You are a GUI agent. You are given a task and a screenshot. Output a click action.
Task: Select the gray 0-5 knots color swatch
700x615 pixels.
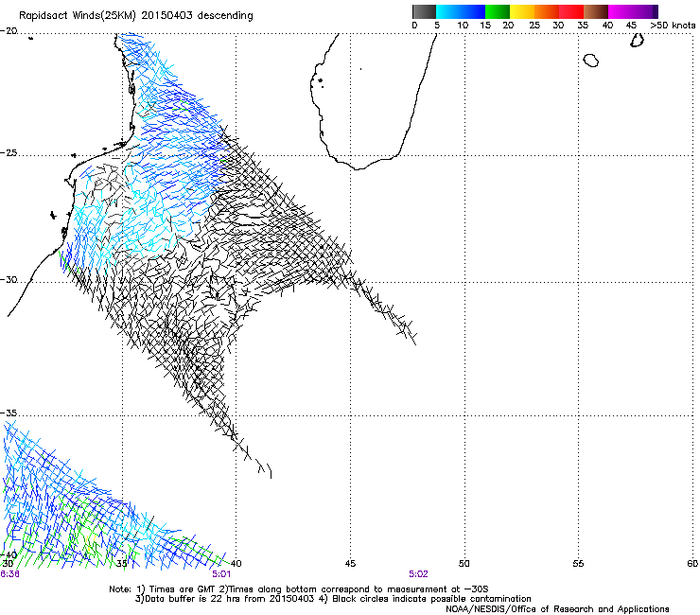424,11
